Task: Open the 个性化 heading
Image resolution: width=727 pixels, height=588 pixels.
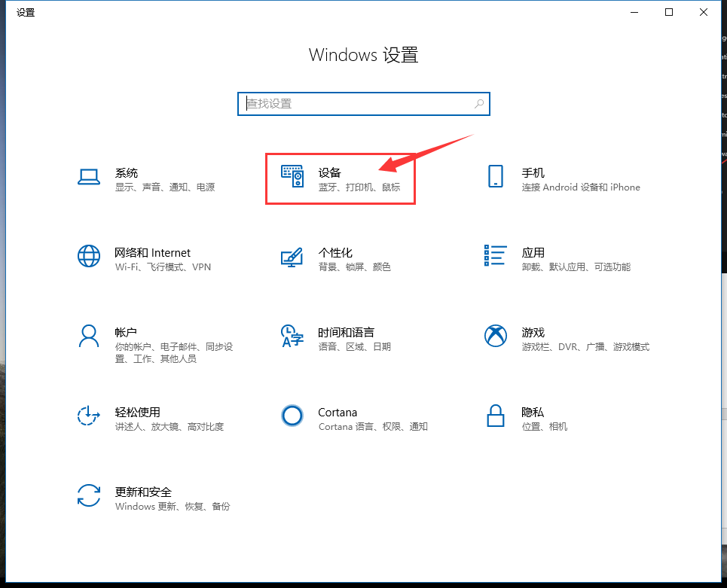Action: (x=335, y=252)
